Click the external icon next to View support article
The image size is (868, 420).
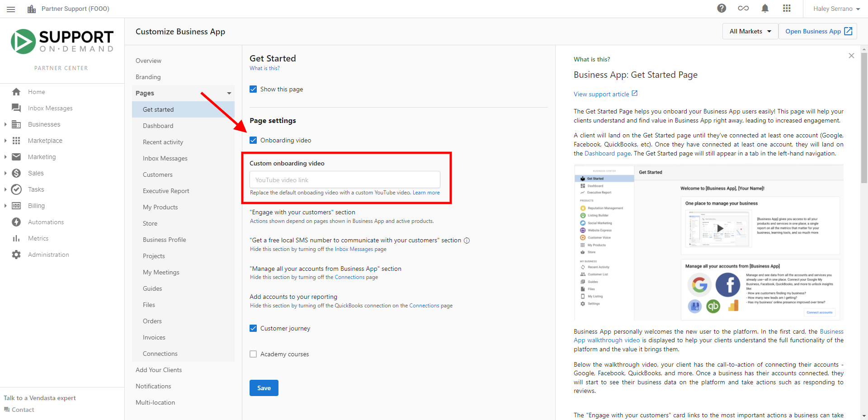pyautogui.click(x=635, y=94)
